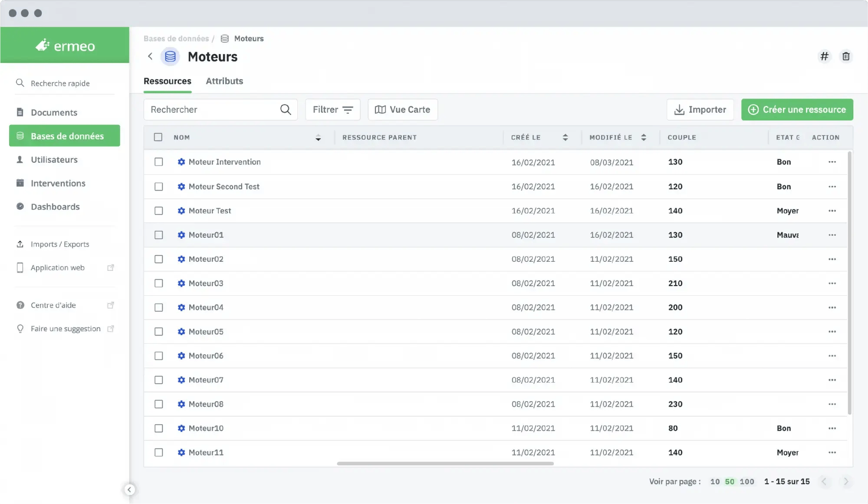Viewport: 868px width, 504px height.
Task: Switch to the Attributs tab
Action: (224, 81)
